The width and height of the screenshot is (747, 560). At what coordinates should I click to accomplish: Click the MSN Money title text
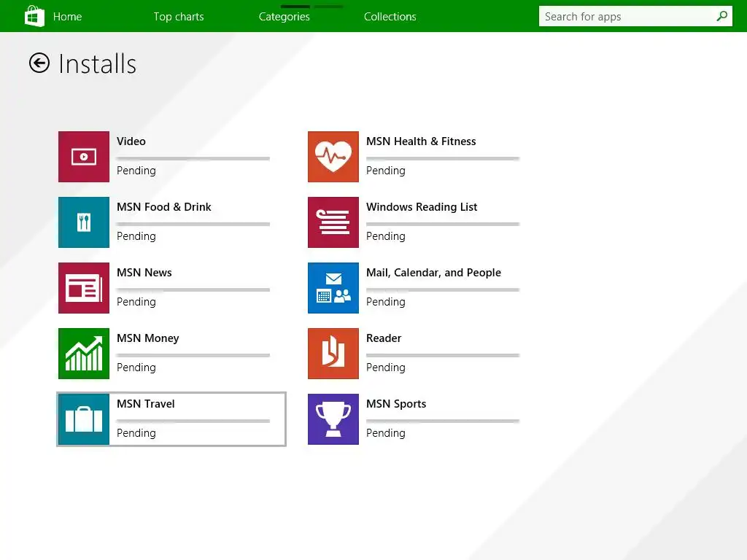coord(147,338)
